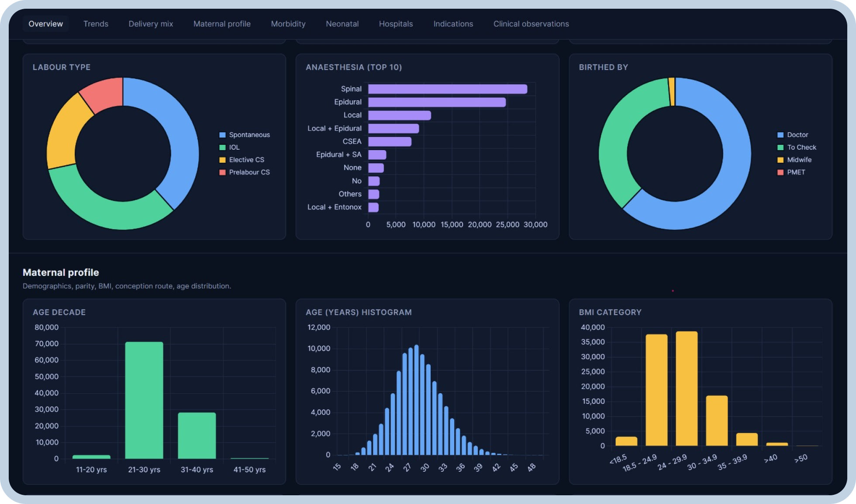Click the Others bar in Anaesthesia chart
Screen dimensions: 856x504
[x=374, y=194]
